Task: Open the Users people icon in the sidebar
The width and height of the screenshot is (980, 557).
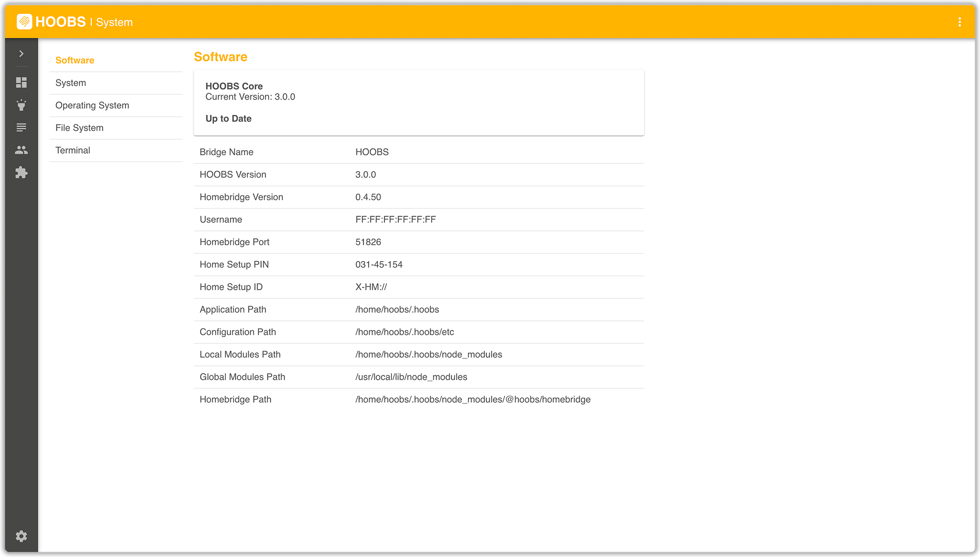Action: coord(21,150)
